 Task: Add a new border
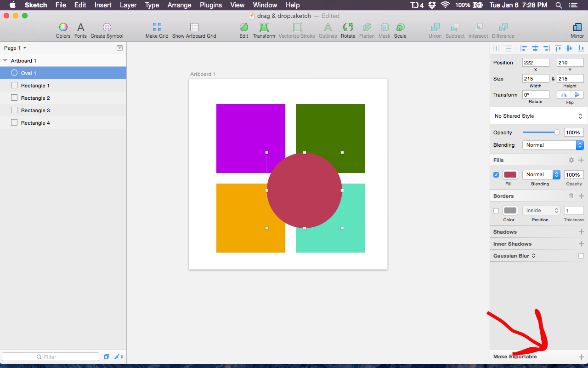[581, 196]
